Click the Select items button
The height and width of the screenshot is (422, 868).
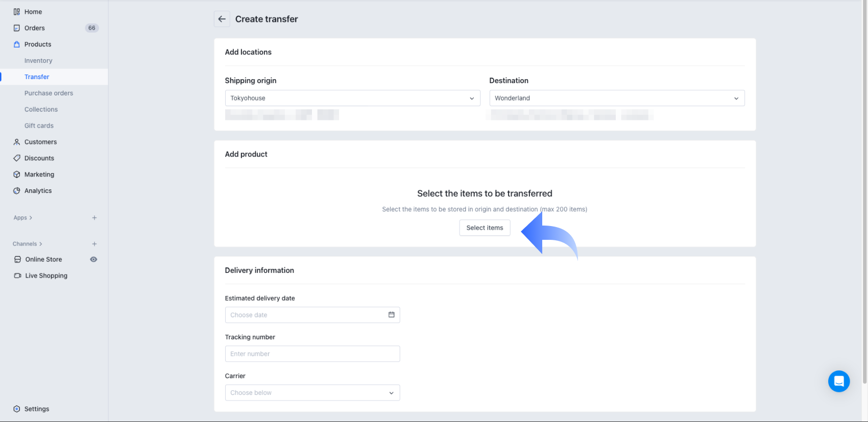point(485,228)
